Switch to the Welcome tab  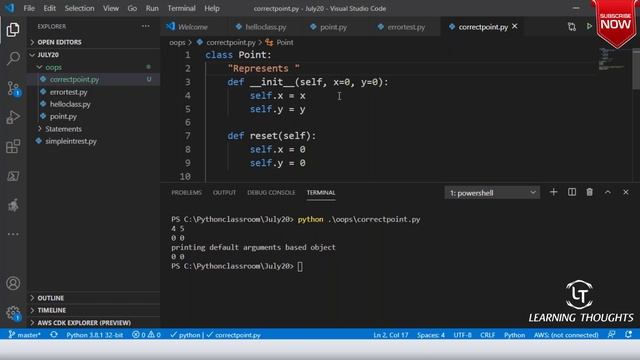(193, 27)
